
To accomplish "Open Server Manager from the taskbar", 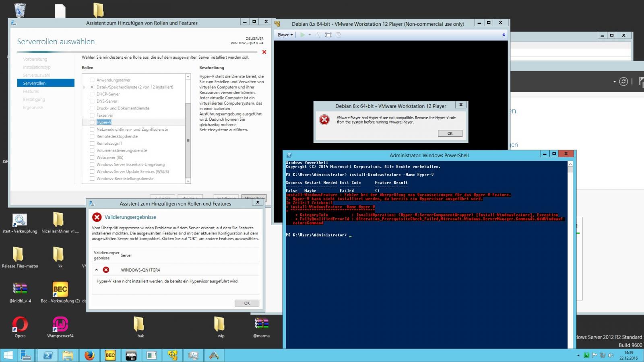I will [x=26, y=356].
